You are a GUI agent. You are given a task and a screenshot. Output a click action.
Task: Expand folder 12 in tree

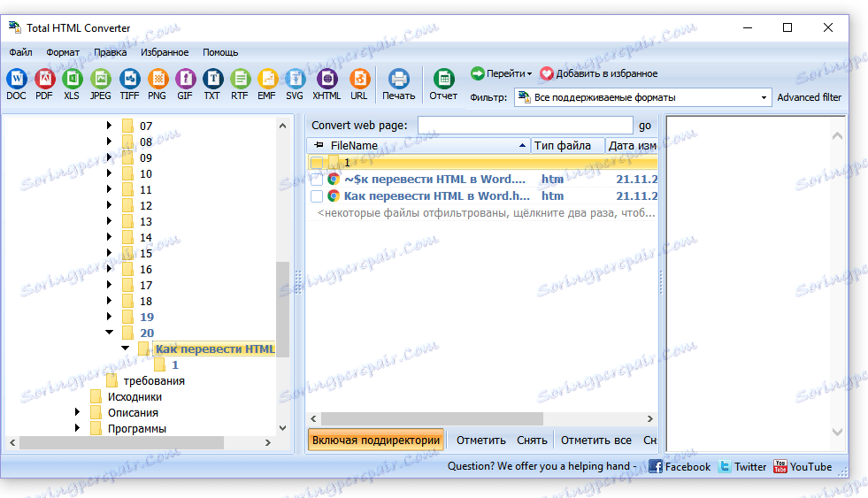click(109, 205)
